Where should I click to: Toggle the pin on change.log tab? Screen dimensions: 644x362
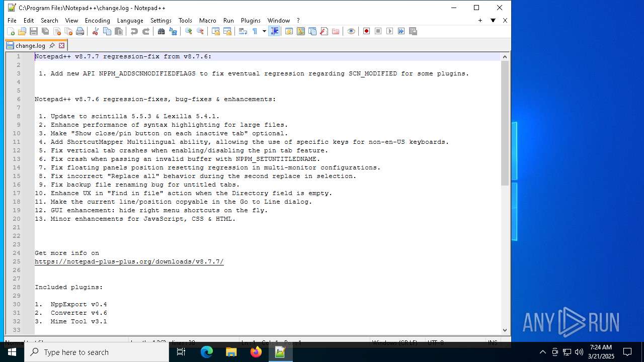tap(52, 45)
